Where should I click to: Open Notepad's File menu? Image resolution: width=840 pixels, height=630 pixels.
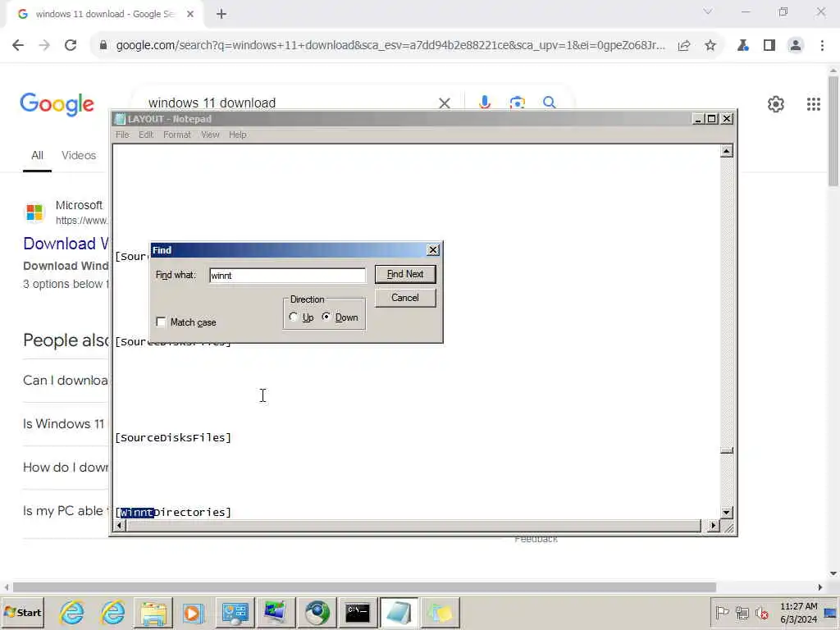click(122, 135)
